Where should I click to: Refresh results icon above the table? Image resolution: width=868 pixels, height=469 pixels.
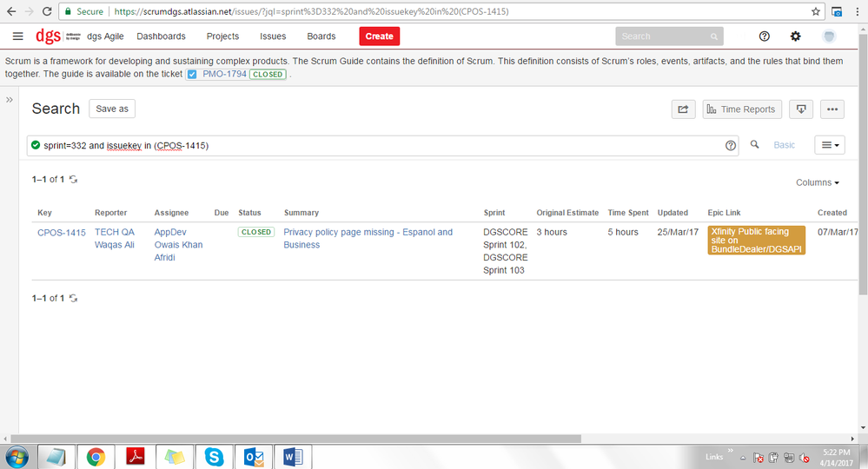73,179
